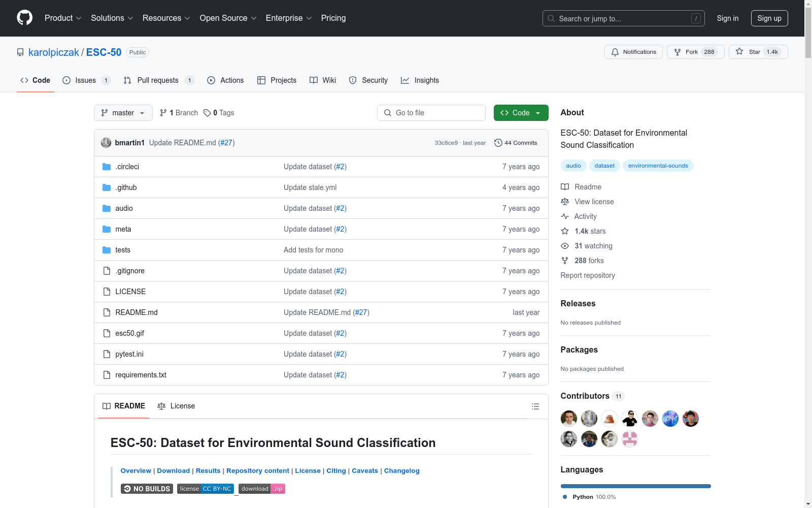Star the ESC-50 repository
812x508 pixels.
coord(758,52)
